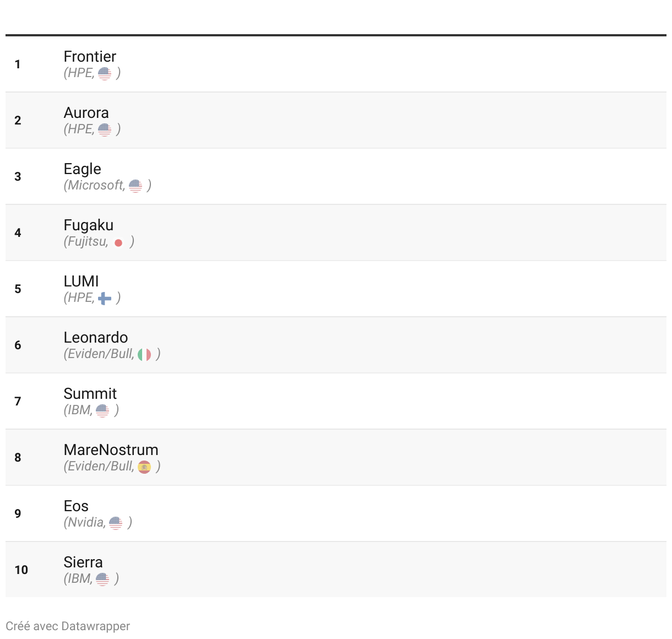Click the Aurora entry name

click(86, 113)
